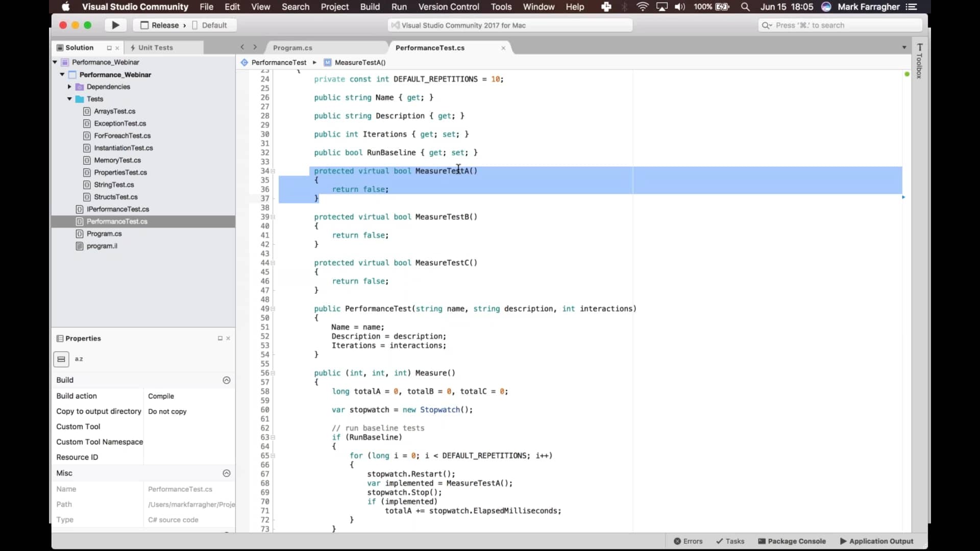The width and height of the screenshot is (980, 551).
Task: Collapse the Build properties section
Action: 227,380
